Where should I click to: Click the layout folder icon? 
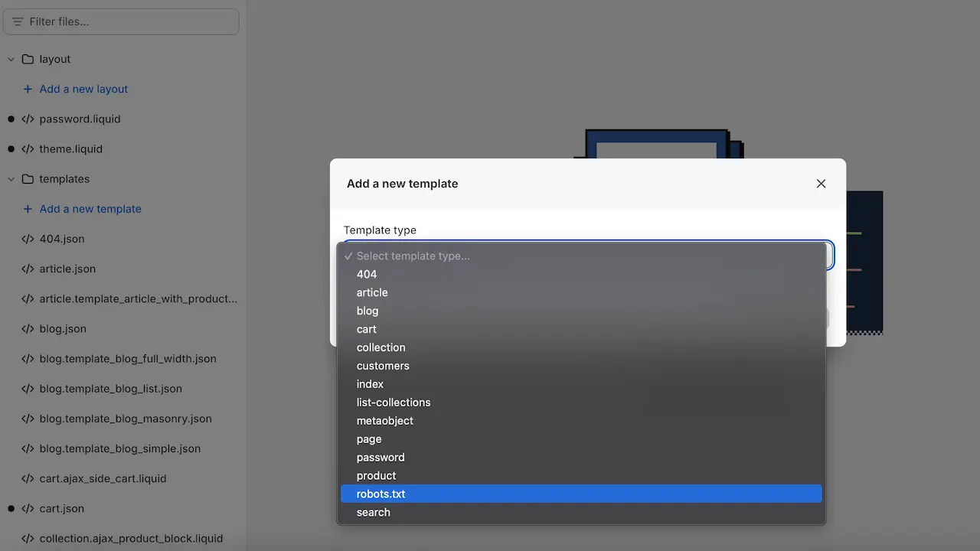click(x=28, y=60)
